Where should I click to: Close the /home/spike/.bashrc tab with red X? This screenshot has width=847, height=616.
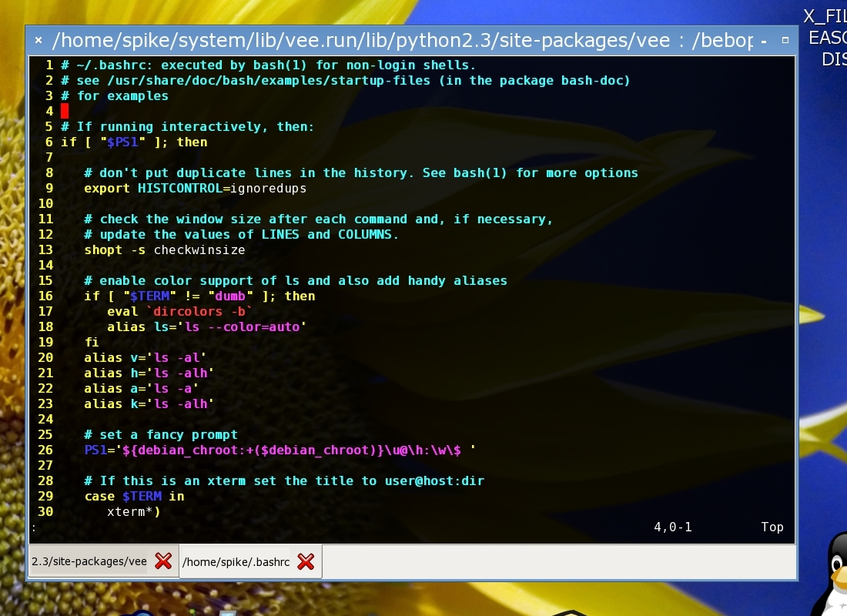[x=306, y=562]
